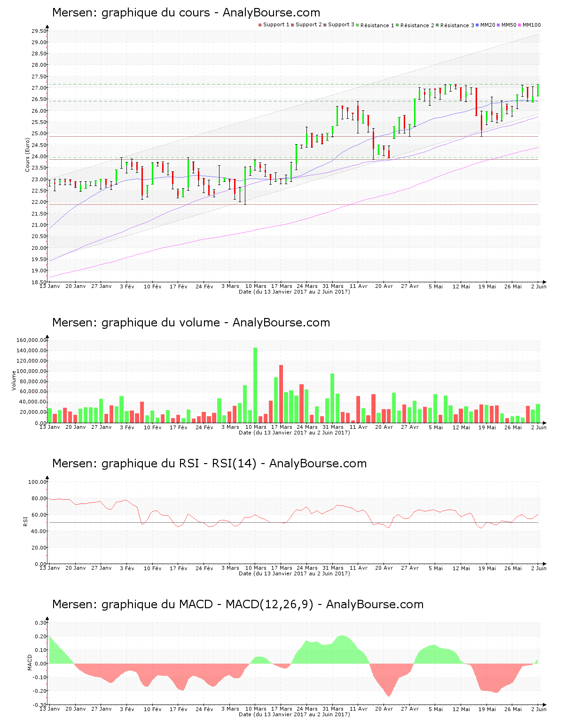Viewport: 564px width, 728px height.
Task: Click the -0.30 value on MACD axis
Action: (40, 705)
